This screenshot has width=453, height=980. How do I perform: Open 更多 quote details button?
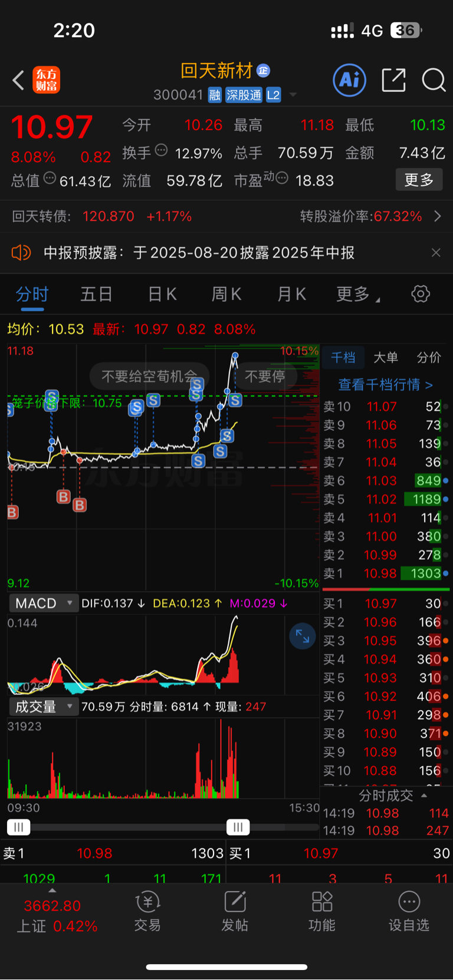(419, 180)
